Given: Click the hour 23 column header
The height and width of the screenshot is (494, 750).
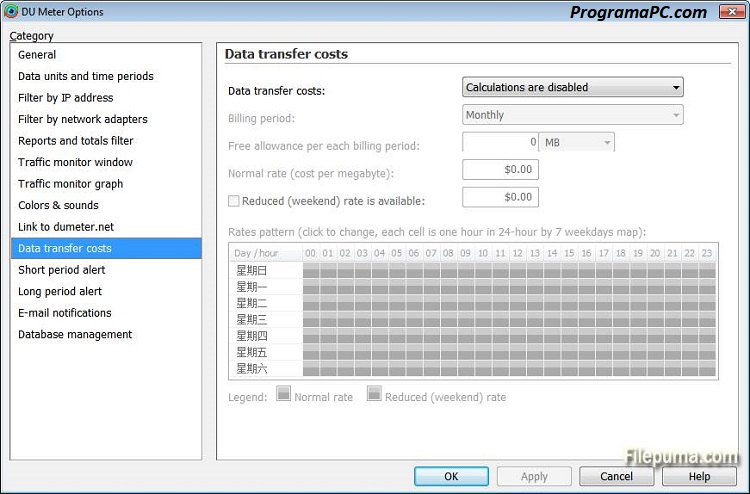Looking at the screenshot, I should click(707, 253).
